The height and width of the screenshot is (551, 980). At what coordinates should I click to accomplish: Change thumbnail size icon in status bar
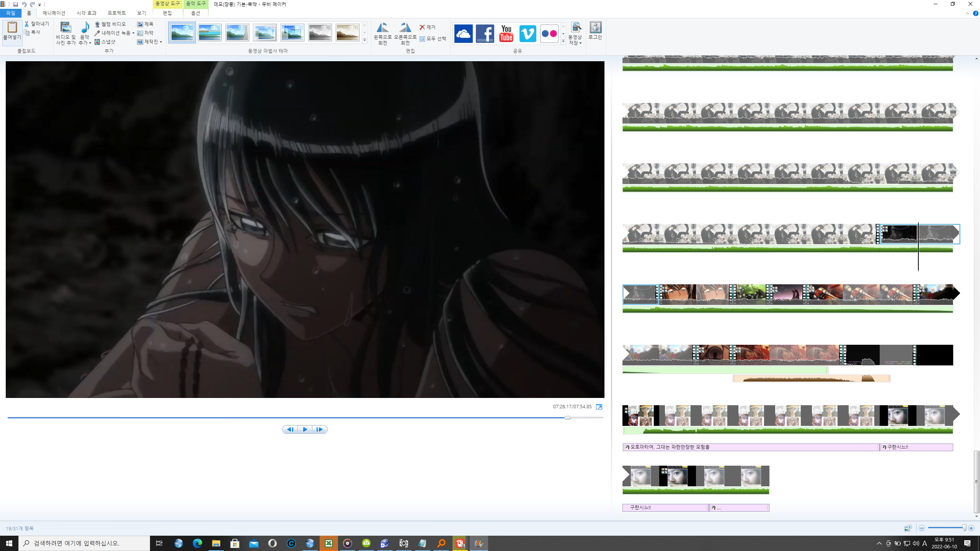coord(908,528)
